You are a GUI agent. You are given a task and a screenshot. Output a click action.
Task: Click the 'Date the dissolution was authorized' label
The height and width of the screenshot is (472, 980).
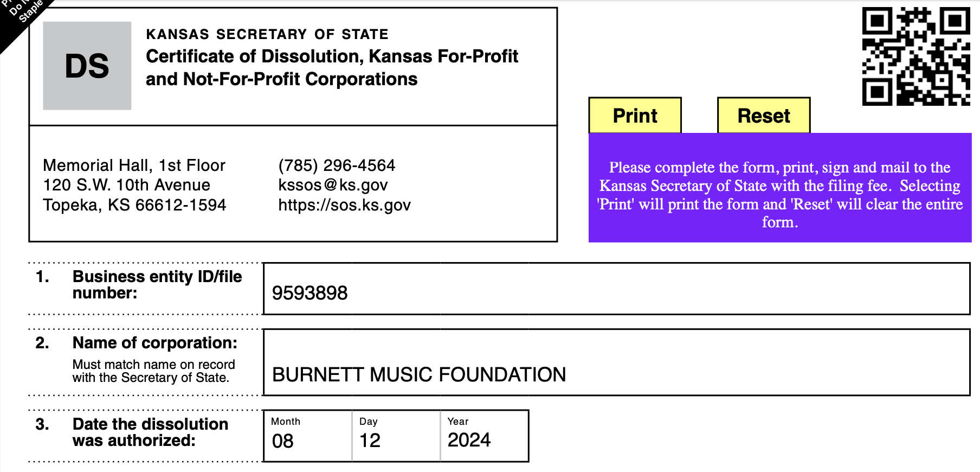[150, 432]
